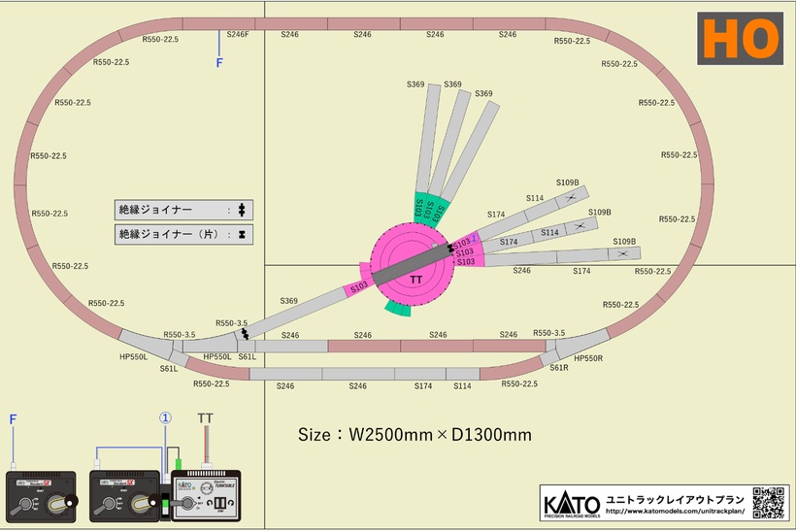Click the blue F feeder label on top track

[219, 62]
